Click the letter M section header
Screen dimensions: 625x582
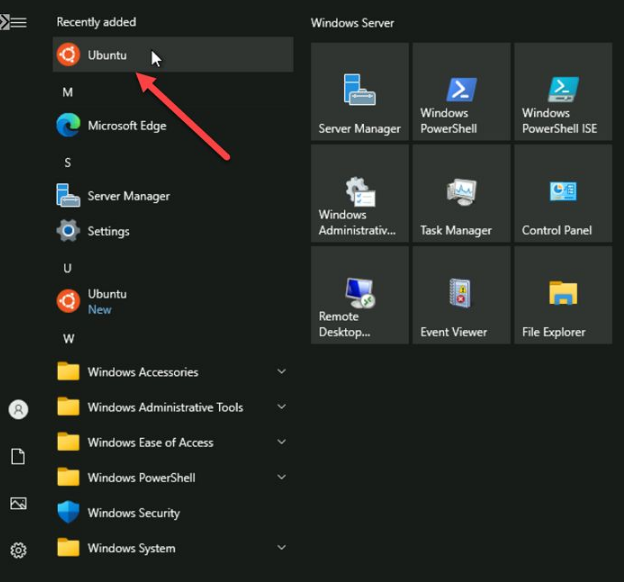(x=68, y=92)
